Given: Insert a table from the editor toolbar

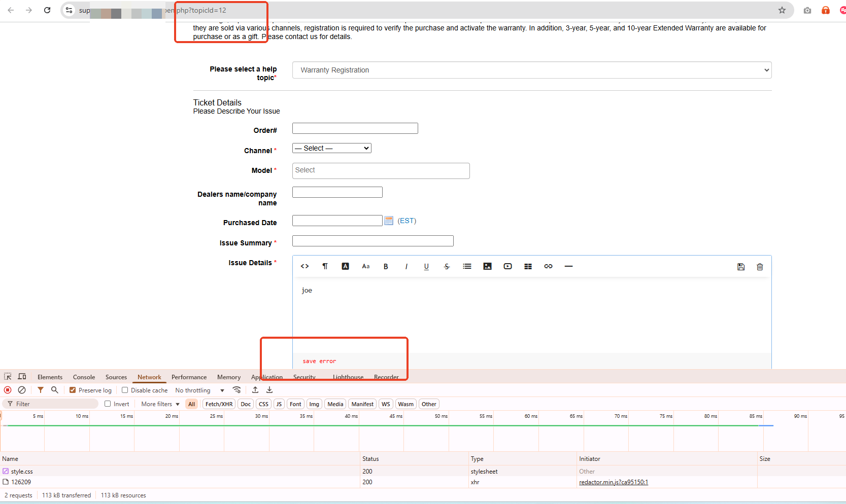Looking at the screenshot, I should coord(528,267).
